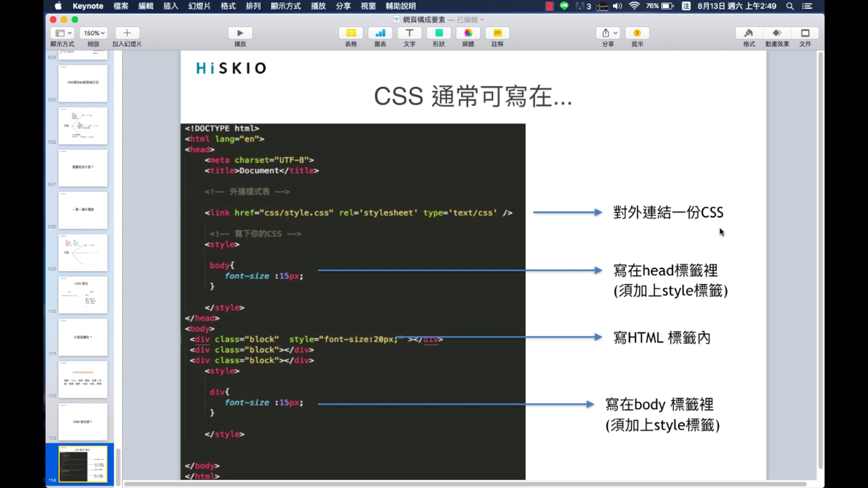Open the zoom level 150% dropdown
The image size is (868, 488).
click(x=93, y=33)
